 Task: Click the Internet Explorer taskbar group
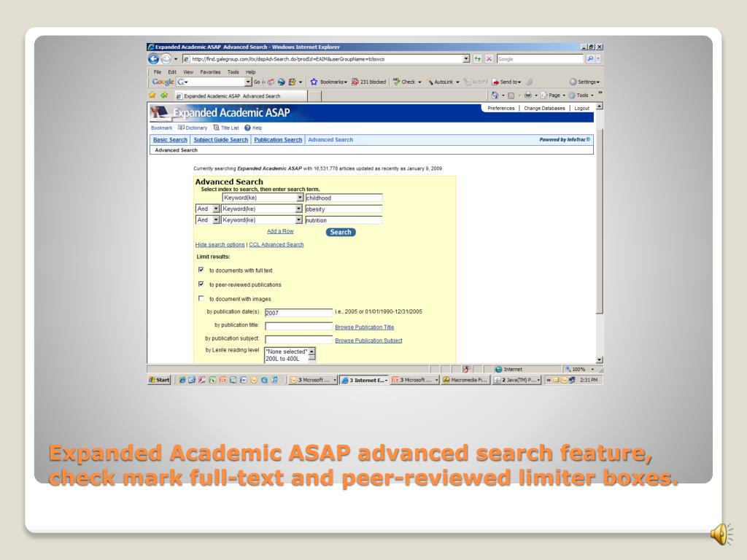[x=364, y=380]
